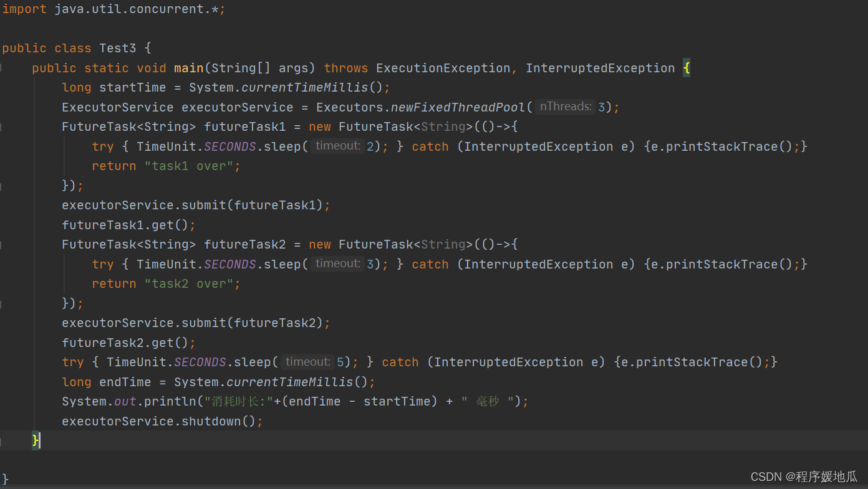Click the timeout hint before the value 5

point(307,361)
